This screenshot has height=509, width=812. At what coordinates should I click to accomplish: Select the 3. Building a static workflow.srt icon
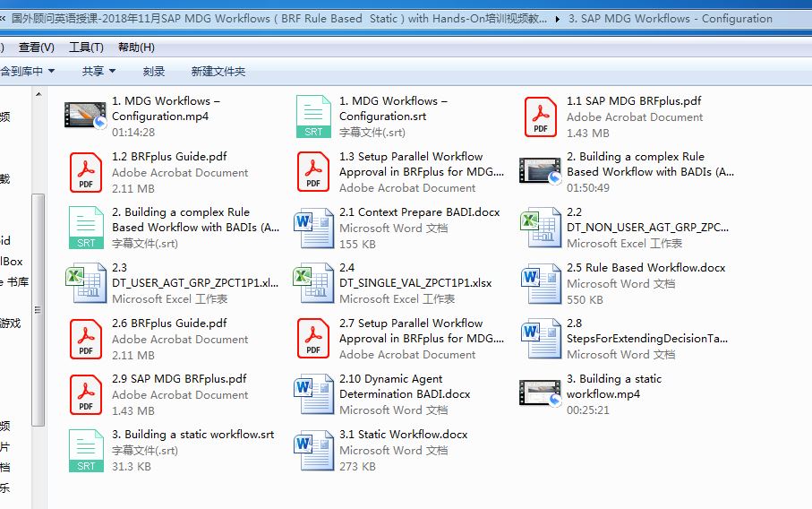[x=86, y=451]
